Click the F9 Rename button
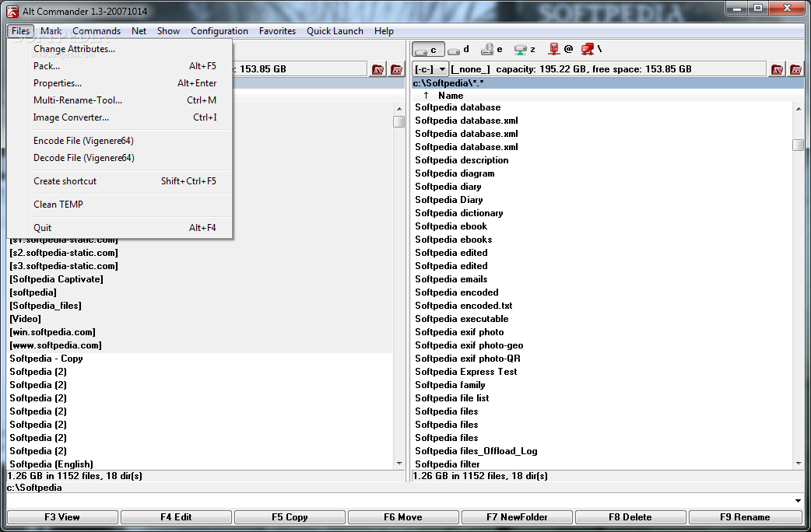Screen dimensions: 811x532 coord(745,517)
